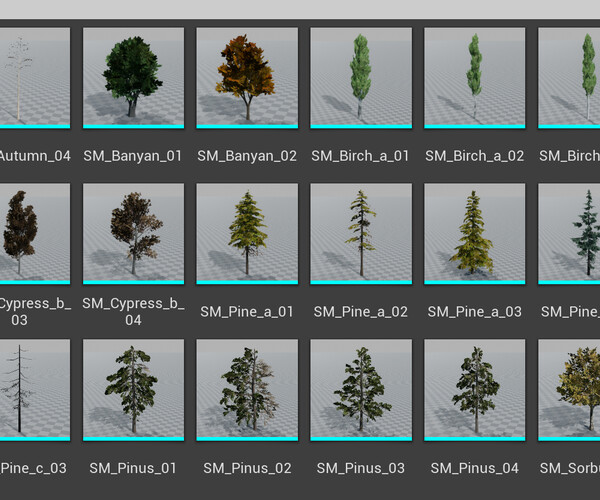Select the SM_Birch_a_02 mesh thumbnail
Screen dimensions: 600x500
click(474, 78)
